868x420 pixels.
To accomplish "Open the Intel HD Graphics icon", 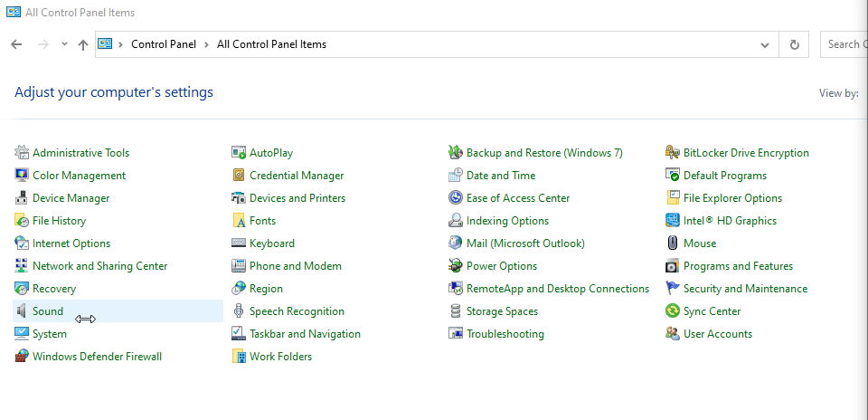I will pyautogui.click(x=673, y=221).
